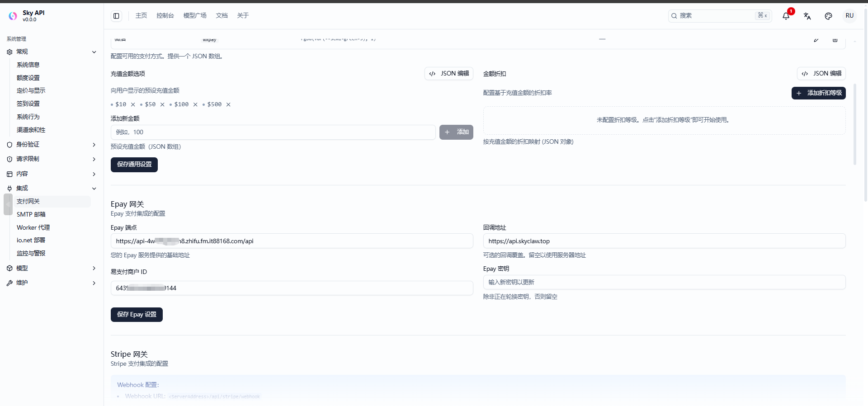Open 文档 in top navigation

[222, 16]
